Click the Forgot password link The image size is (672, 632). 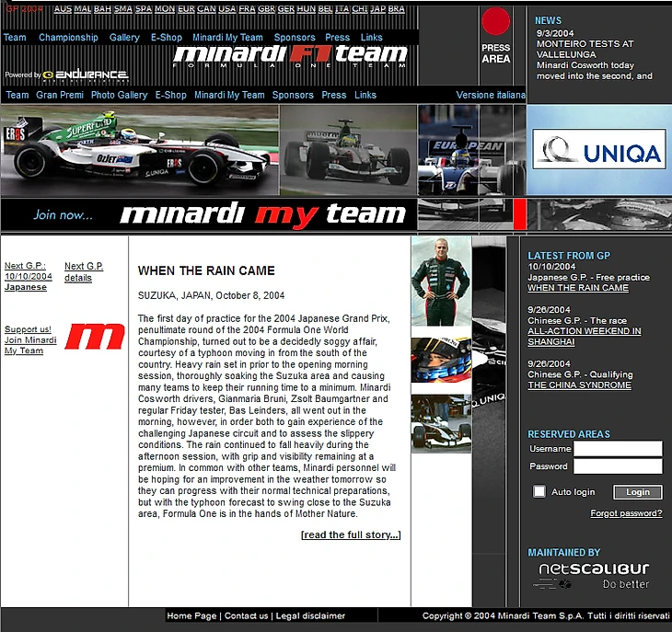point(626,513)
